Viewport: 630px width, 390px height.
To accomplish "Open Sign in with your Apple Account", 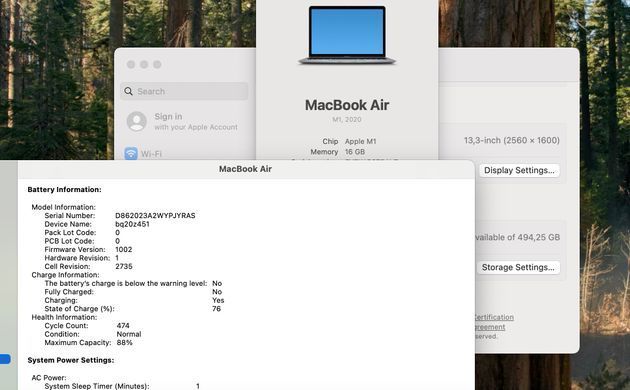I will (x=196, y=121).
